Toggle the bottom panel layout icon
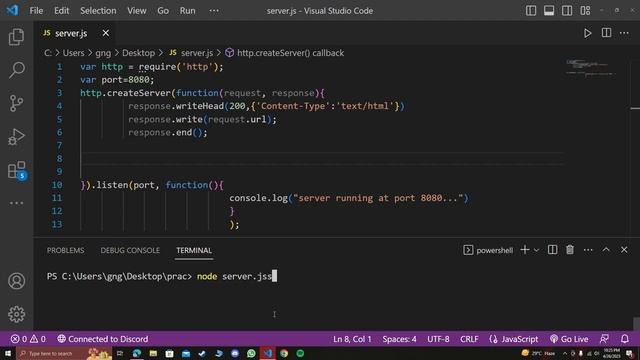 (549, 11)
